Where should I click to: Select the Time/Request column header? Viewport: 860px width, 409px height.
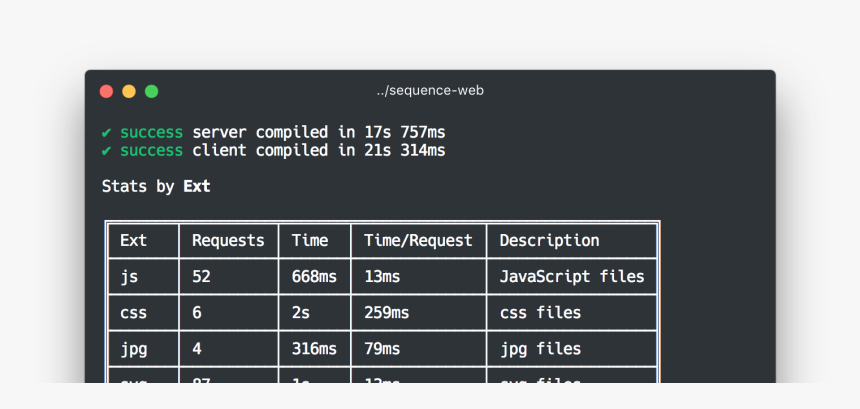pyautogui.click(x=418, y=241)
